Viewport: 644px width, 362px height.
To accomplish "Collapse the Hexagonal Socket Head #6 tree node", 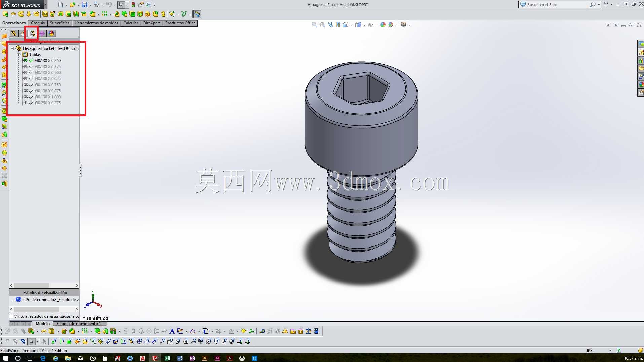I will tap(12, 48).
